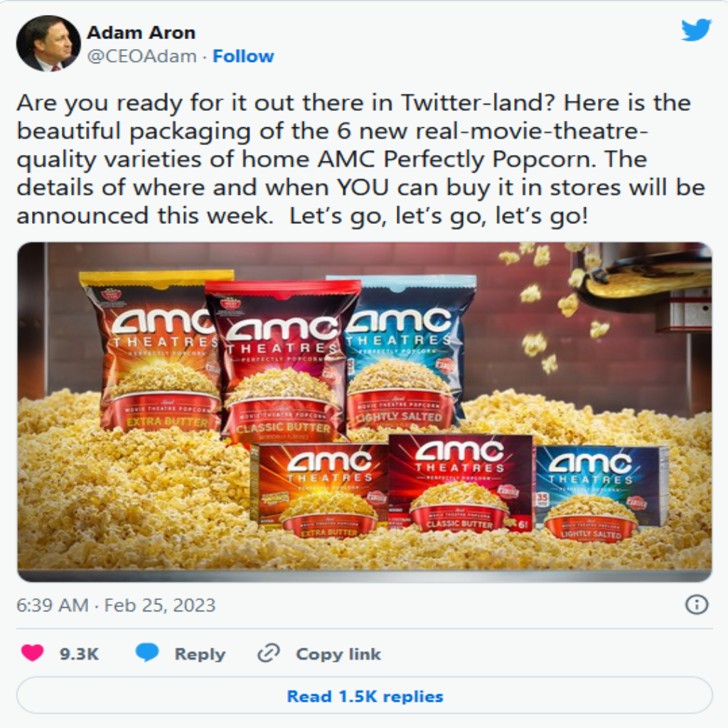
Task: Click the chain link copy icon
Action: point(269,653)
